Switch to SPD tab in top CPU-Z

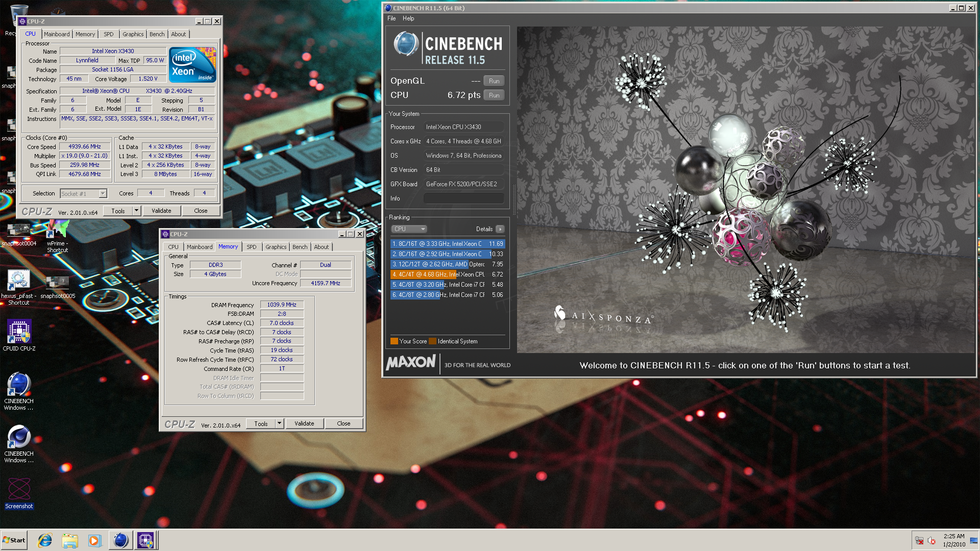tap(109, 34)
